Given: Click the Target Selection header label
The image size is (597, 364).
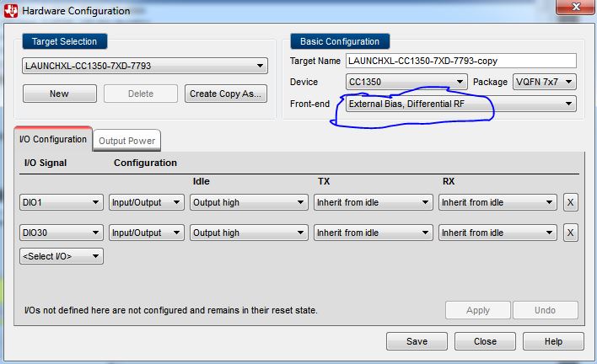Looking at the screenshot, I should 64,41.
